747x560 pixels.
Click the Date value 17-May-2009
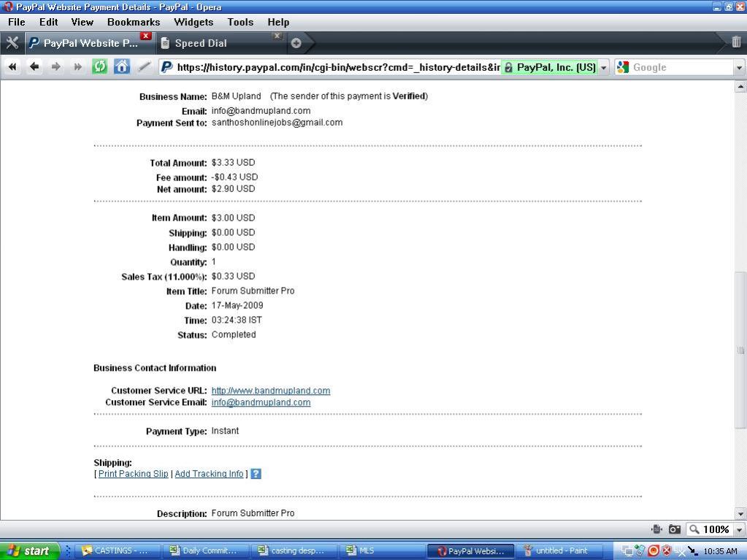pos(237,305)
